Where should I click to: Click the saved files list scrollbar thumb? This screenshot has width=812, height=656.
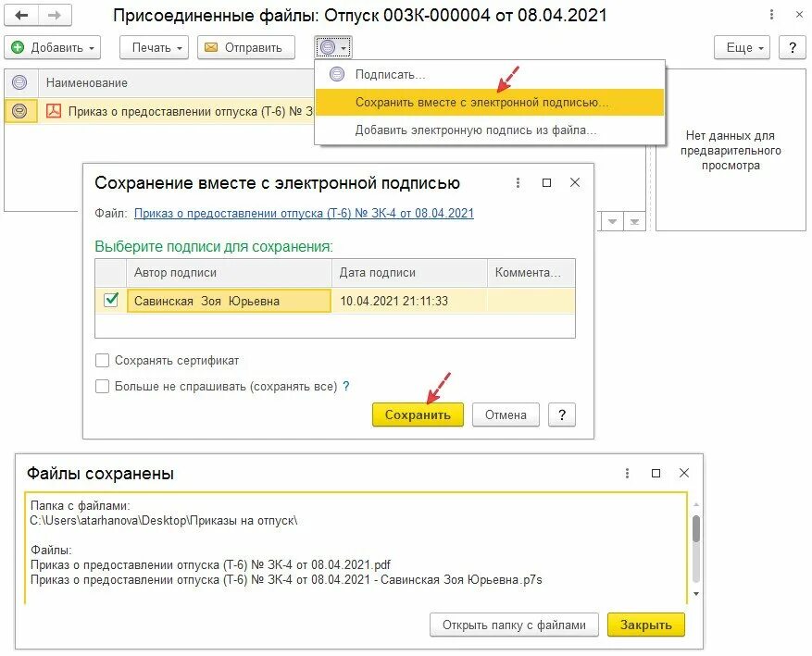(696, 528)
